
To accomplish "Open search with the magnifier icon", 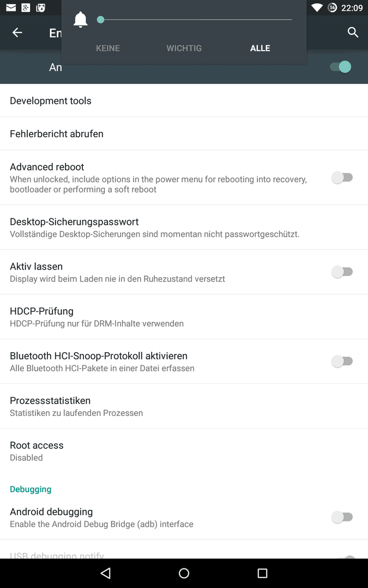I will click(x=353, y=33).
